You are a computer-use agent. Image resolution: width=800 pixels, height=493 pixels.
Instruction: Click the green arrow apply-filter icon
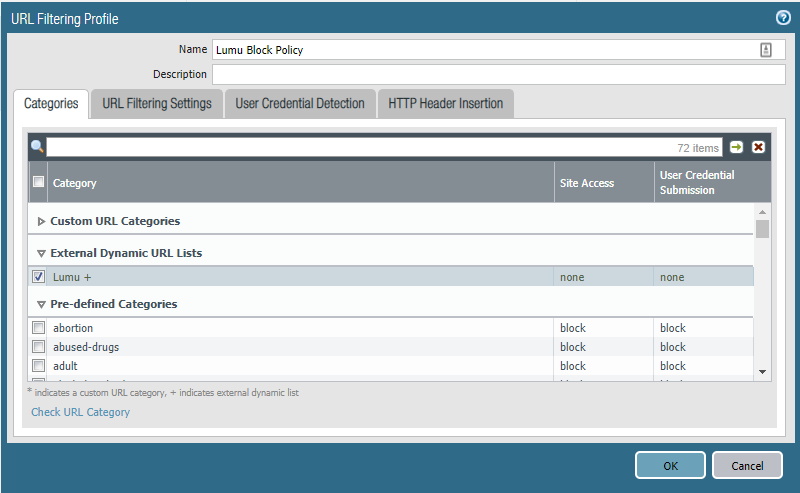(x=737, y=147)
